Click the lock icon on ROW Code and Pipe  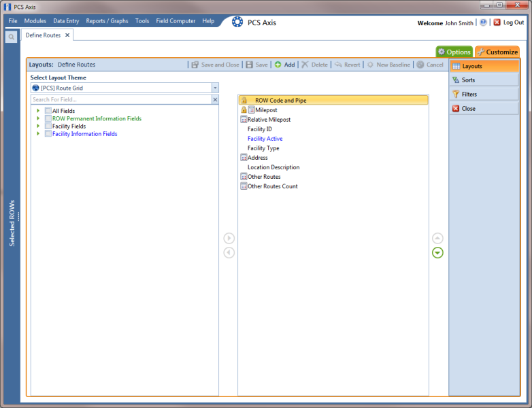click(x=244, y=101)
